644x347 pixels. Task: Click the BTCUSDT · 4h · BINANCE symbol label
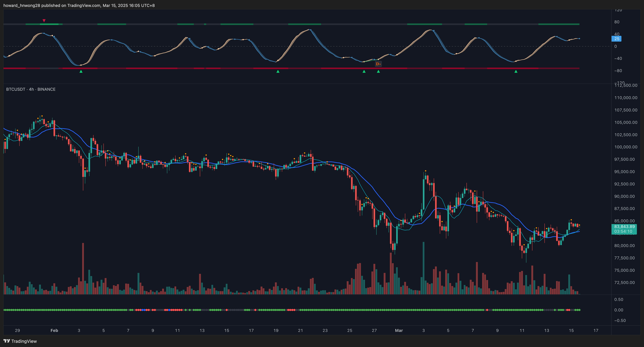pos(31,89)
